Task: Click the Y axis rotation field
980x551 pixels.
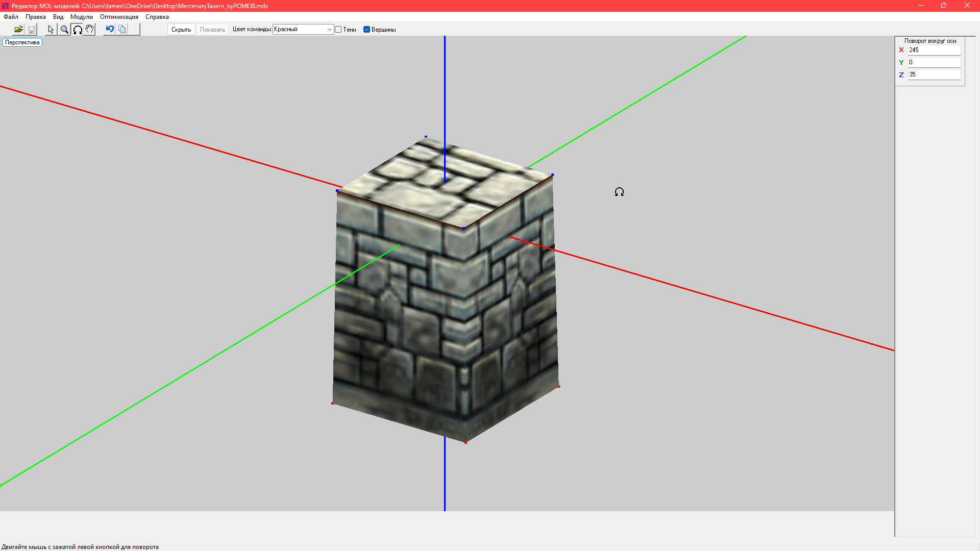Action: [934, 62]
